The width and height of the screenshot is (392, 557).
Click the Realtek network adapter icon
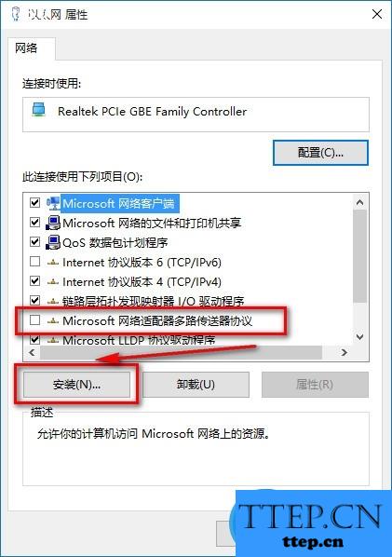(38, 110)
